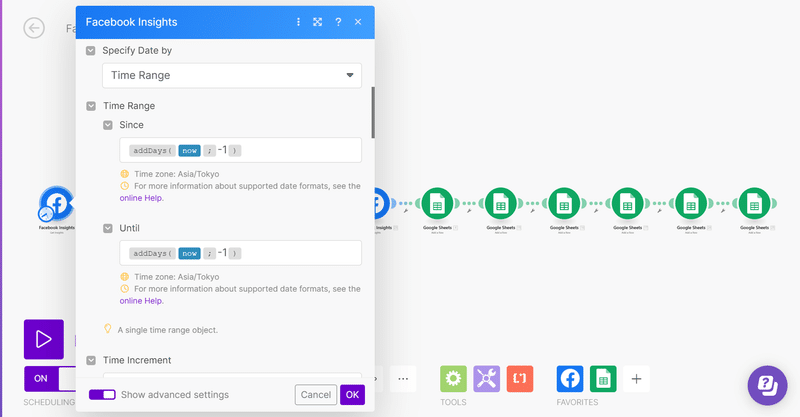Click the dialog's vertical scrollbar
The height and width of the screenshot is (417, 800).
click(x=373, y=112)
